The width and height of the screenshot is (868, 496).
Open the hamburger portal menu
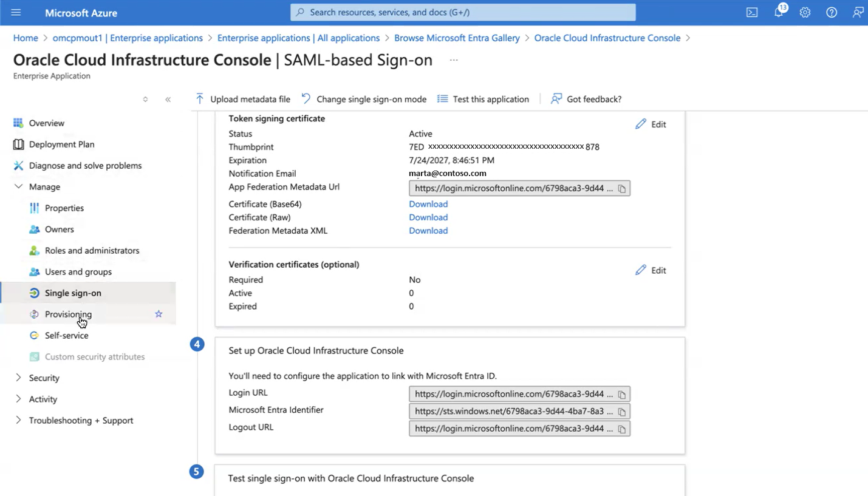point(16,12)
